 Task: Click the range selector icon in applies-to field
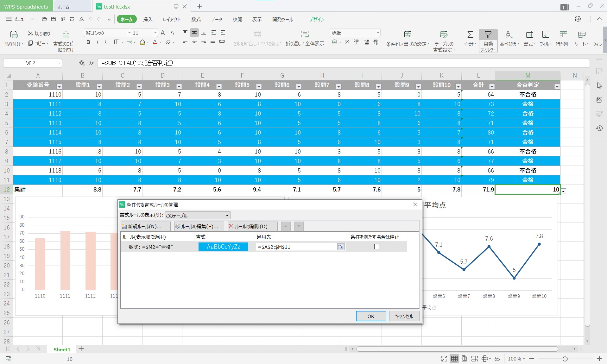(x=341, y=247)
